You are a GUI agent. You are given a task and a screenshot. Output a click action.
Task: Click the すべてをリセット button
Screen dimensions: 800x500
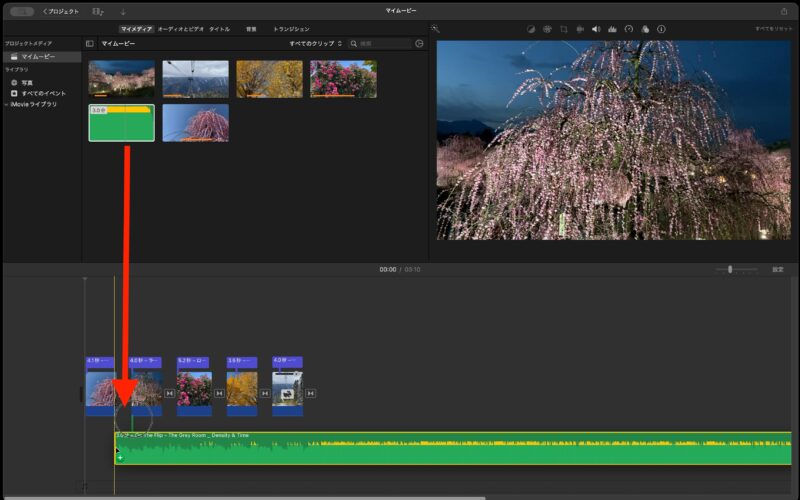click(774, 29)
